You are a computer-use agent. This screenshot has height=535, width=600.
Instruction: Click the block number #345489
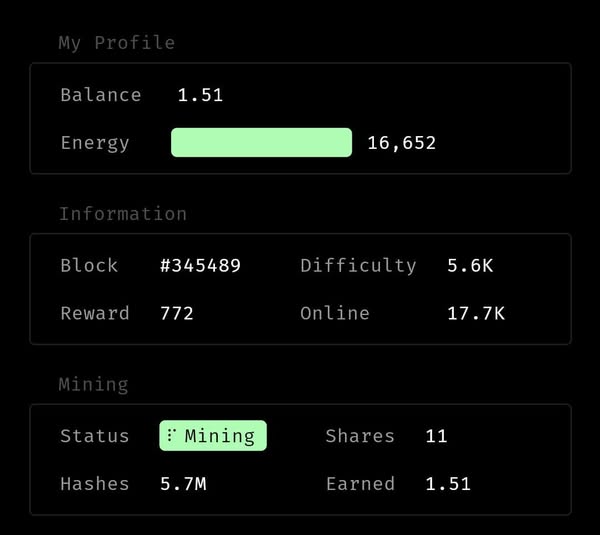pos(200,266)
